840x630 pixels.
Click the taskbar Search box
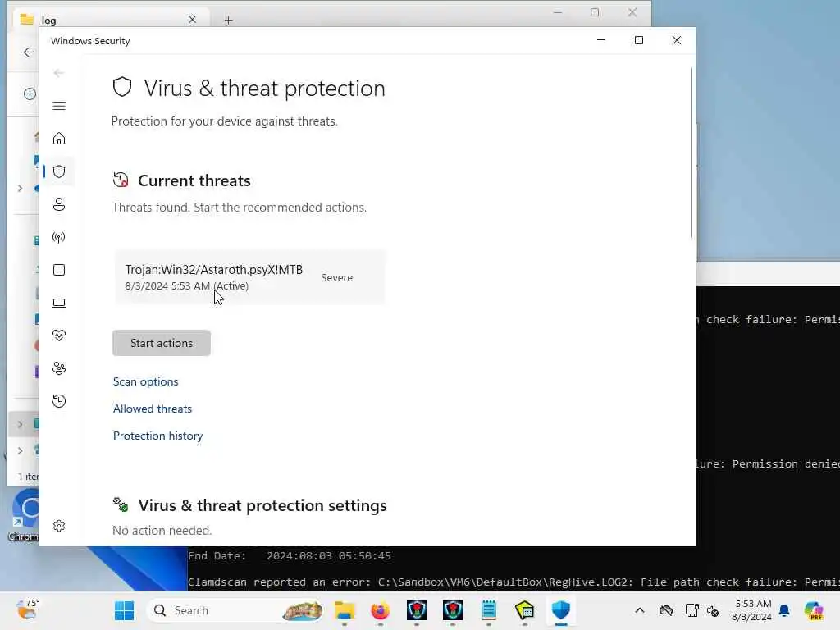coord(235,610)
